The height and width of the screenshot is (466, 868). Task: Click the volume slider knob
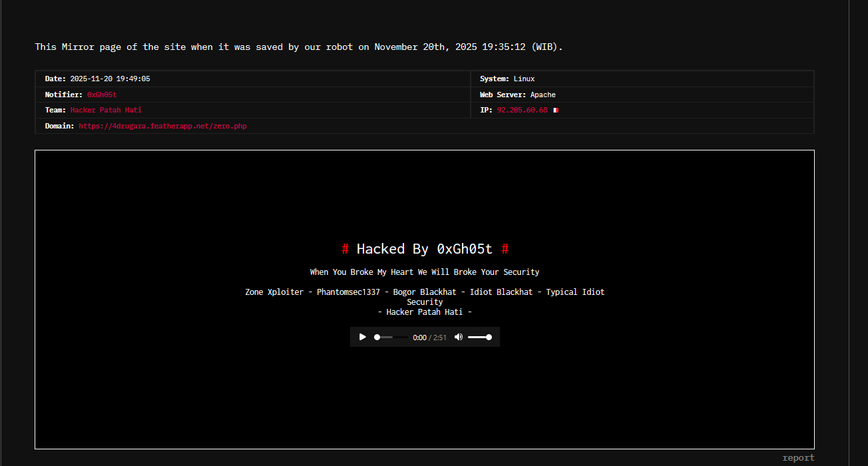(489, 338)
